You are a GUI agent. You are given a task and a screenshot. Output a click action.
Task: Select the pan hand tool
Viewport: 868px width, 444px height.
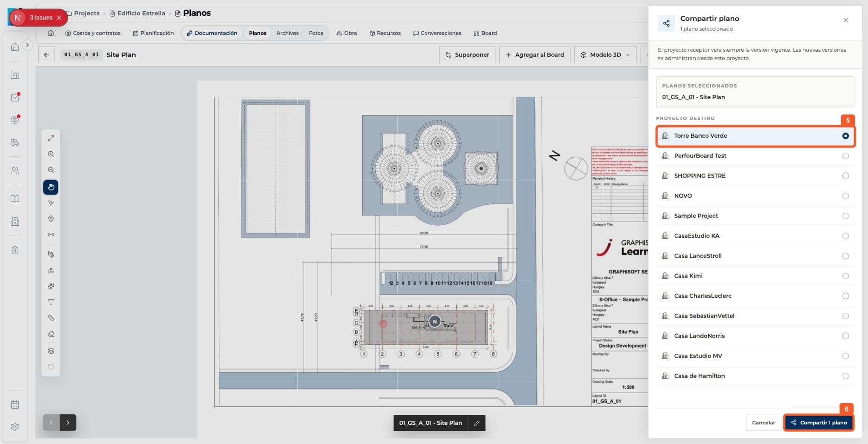51,187
